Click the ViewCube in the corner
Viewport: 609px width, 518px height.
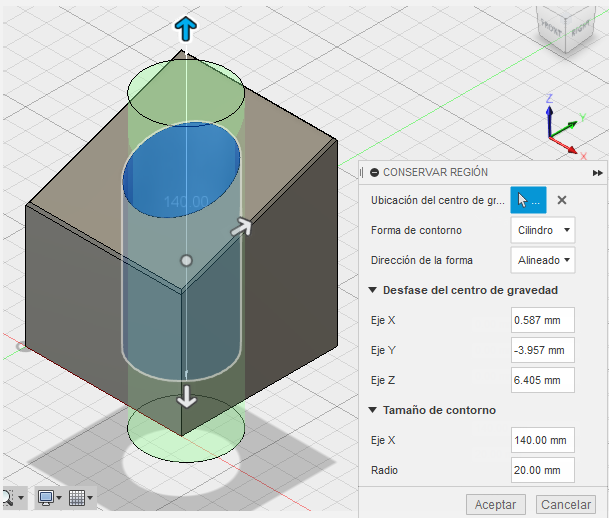click(x=566, y=29)
